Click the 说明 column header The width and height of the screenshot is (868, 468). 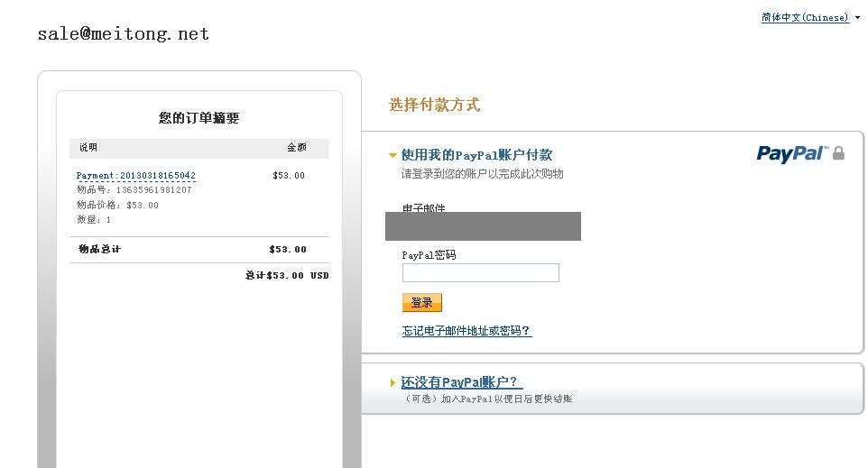point(88,147)
